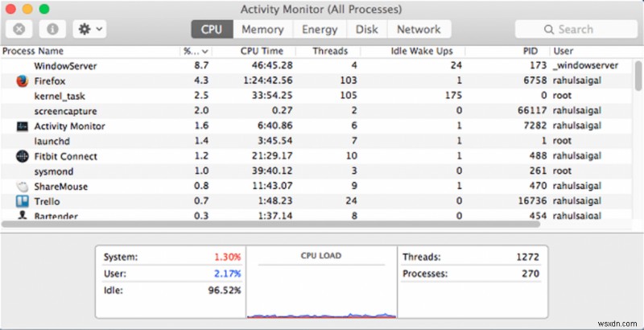
Task: Sort by Process Name column header
Action: (33, 51)
